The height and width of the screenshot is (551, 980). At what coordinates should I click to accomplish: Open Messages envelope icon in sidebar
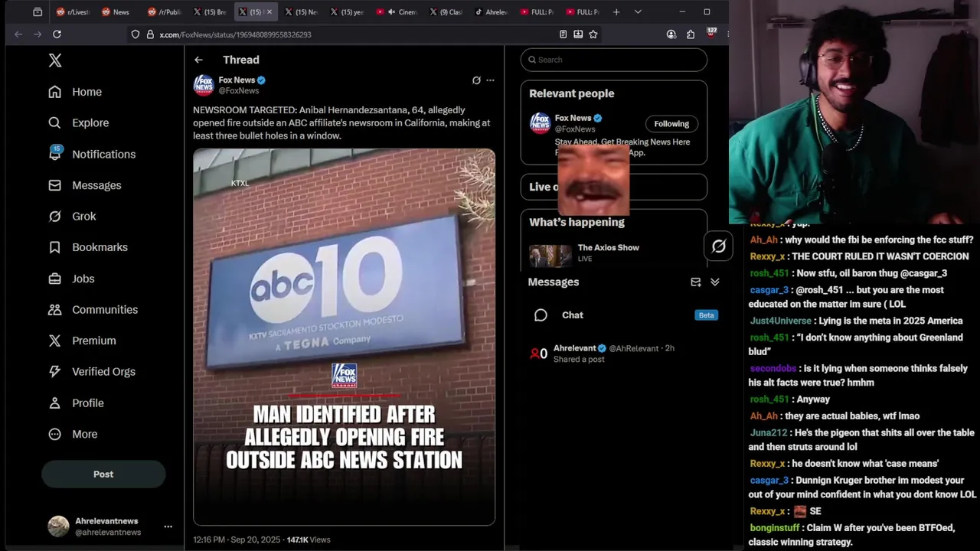[x=54, y=185]
